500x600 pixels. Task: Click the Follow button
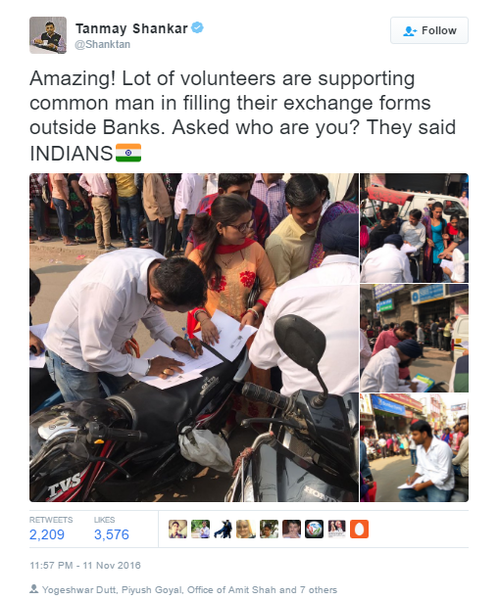(429, 30)
